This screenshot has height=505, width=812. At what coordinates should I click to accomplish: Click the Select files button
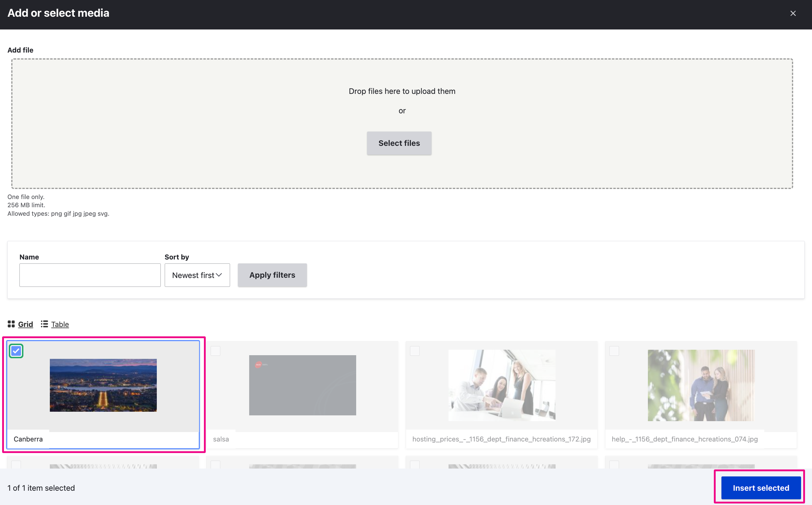click(x=399, y=143)
